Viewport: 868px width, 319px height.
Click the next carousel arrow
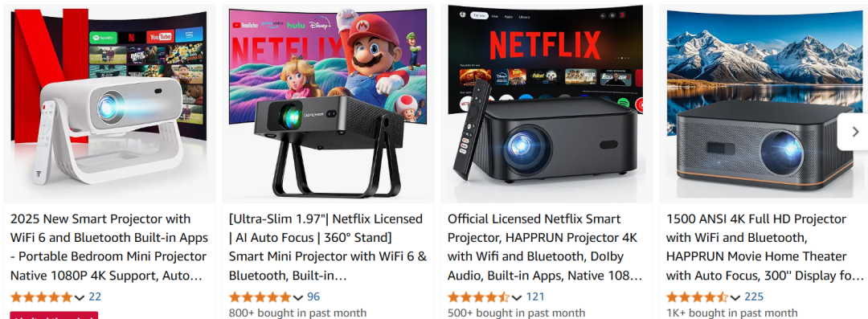854,132
